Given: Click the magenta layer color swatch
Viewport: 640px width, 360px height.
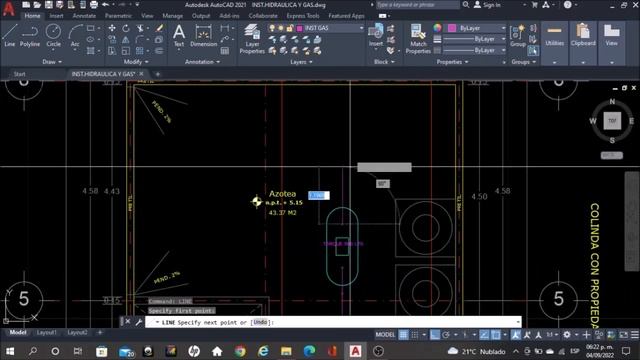Looking at the screenshot, I should 300,28.
